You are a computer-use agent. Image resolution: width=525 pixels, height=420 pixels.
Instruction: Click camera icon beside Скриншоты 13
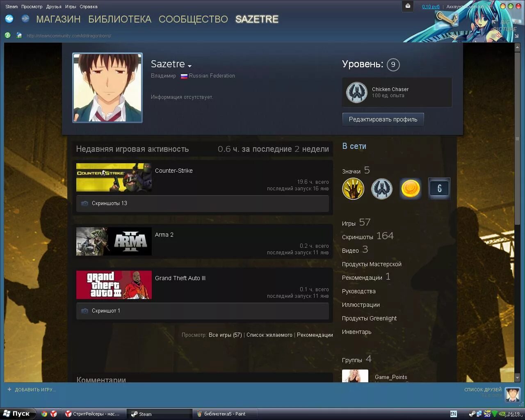coord(84,203)
